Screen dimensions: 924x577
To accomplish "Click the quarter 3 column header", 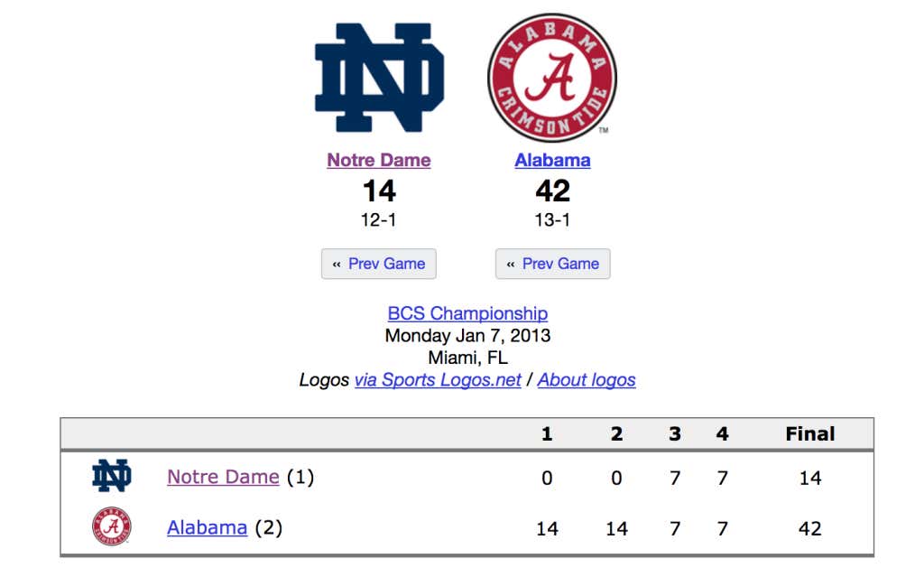I will point(675,434).
